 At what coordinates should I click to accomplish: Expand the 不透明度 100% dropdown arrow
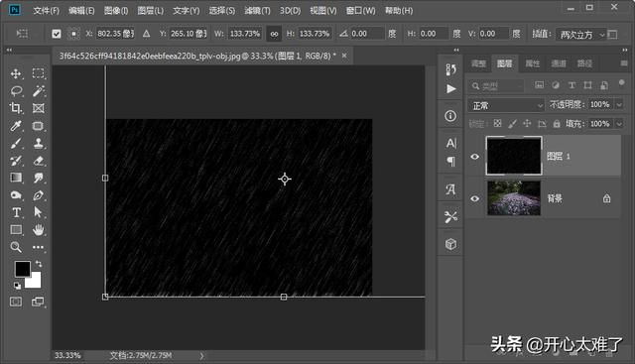pos(619,105)
